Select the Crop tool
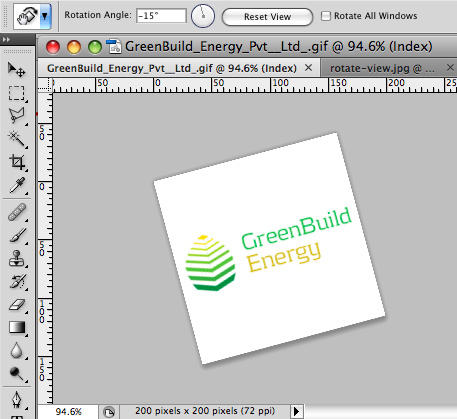 (x=17, y=162)
